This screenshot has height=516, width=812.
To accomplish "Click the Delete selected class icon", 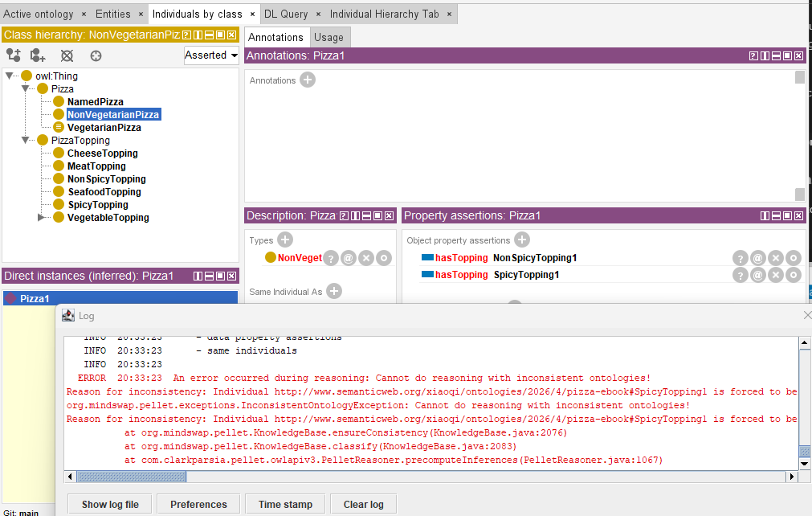I will (67, 55).
